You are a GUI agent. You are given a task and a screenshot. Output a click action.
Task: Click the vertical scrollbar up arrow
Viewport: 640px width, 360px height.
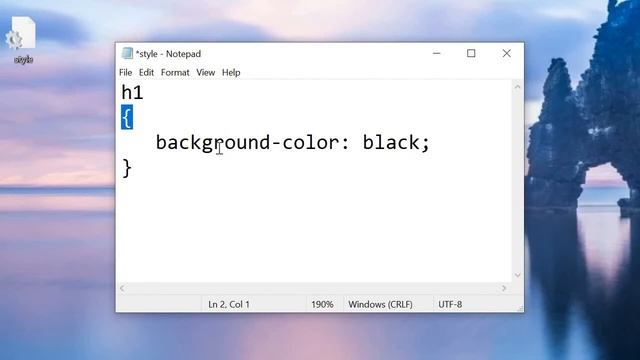pyautogui.click(x=518, y=87)
